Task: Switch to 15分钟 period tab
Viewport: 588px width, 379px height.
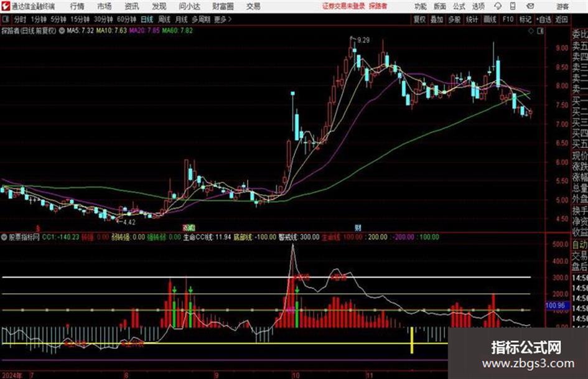Action: (80, 19)
